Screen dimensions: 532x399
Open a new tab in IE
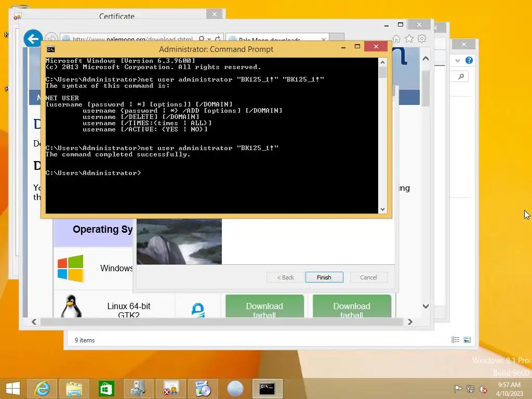[337, 37]
